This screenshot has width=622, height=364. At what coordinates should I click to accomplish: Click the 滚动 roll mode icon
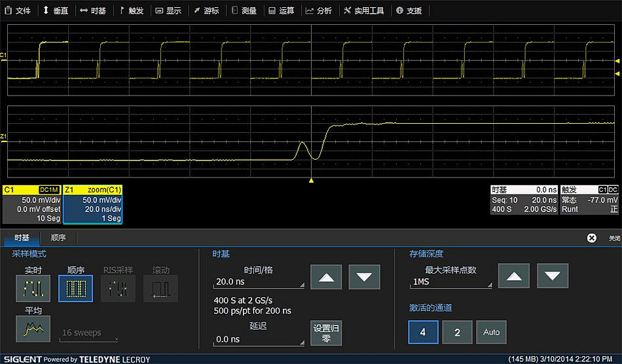point(160,288)
